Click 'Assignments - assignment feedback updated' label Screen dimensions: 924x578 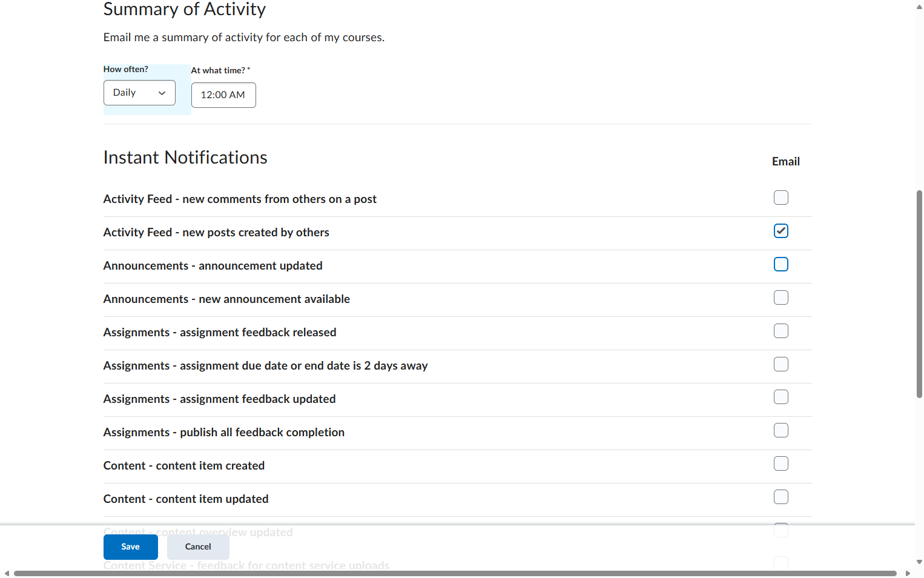[x=220, y=399]
